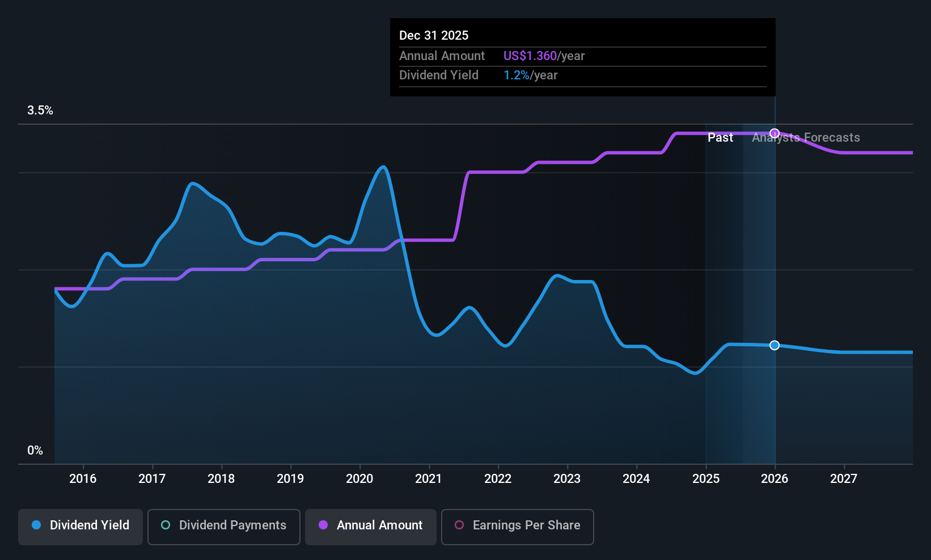Click the 2016 x-axis year label
The height and width of the screenshot is (560, 931).
click(x=83, y=479)
